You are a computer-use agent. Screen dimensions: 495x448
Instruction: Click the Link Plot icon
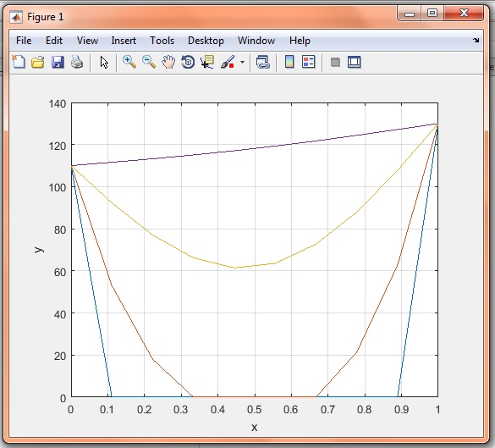[262, 62]
